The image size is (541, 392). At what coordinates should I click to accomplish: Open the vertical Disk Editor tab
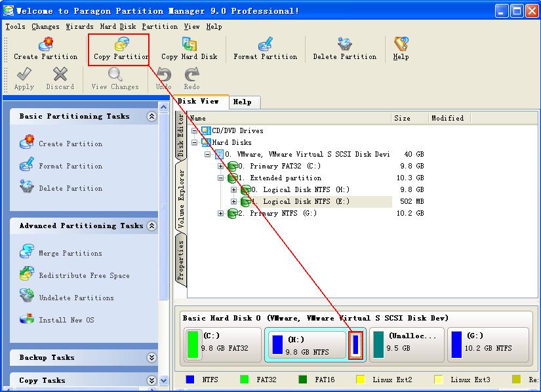181,136
